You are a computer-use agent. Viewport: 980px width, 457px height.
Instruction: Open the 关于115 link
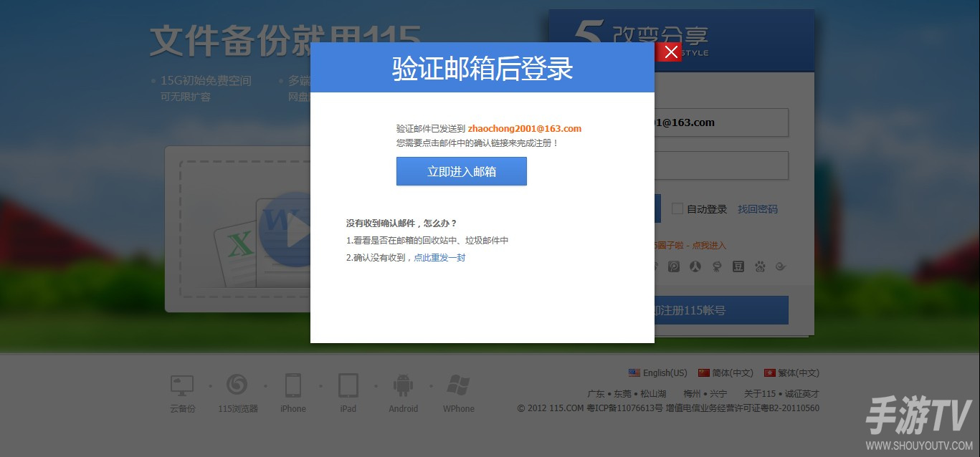tap(760, 394)
